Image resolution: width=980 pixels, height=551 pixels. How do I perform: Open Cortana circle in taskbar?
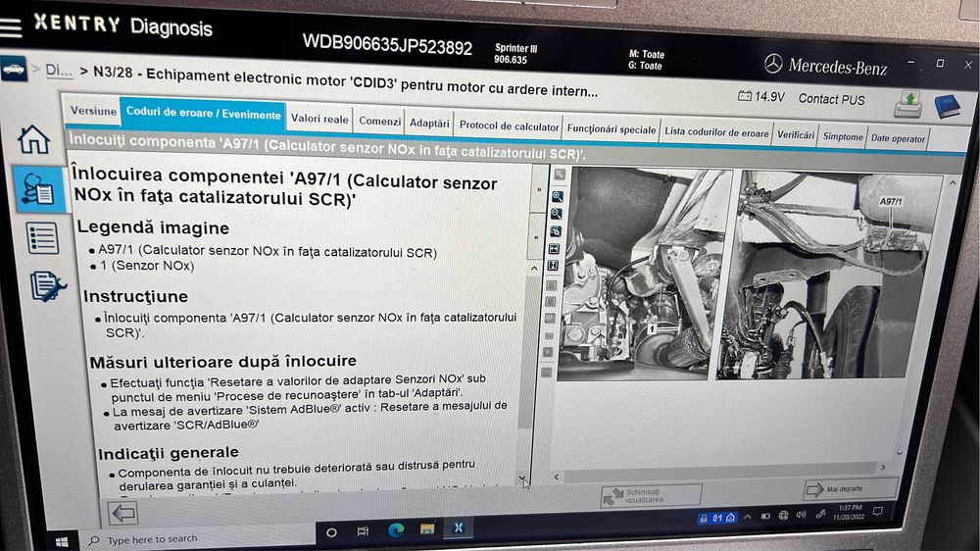pyautogui.click(x=331, y=532)
